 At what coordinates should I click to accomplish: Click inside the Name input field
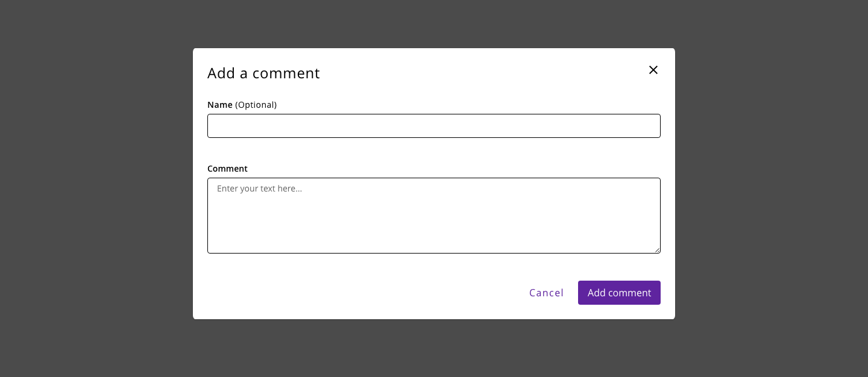433,126
